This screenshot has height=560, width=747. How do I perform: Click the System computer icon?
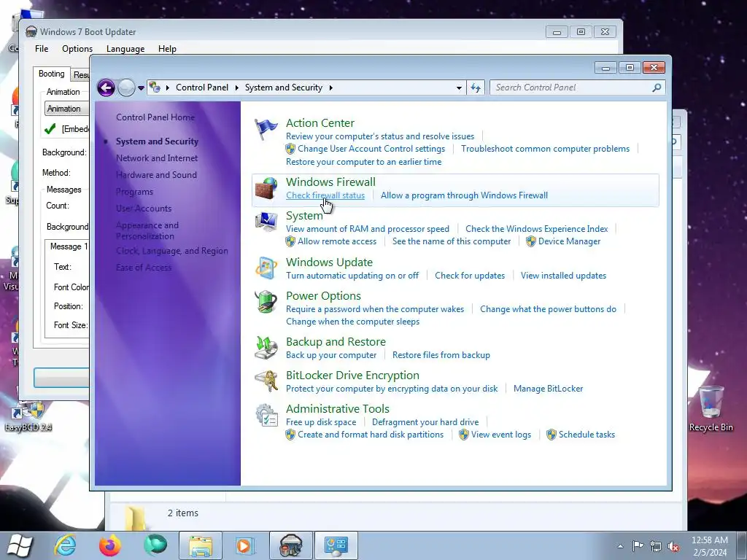coord(266,222)
